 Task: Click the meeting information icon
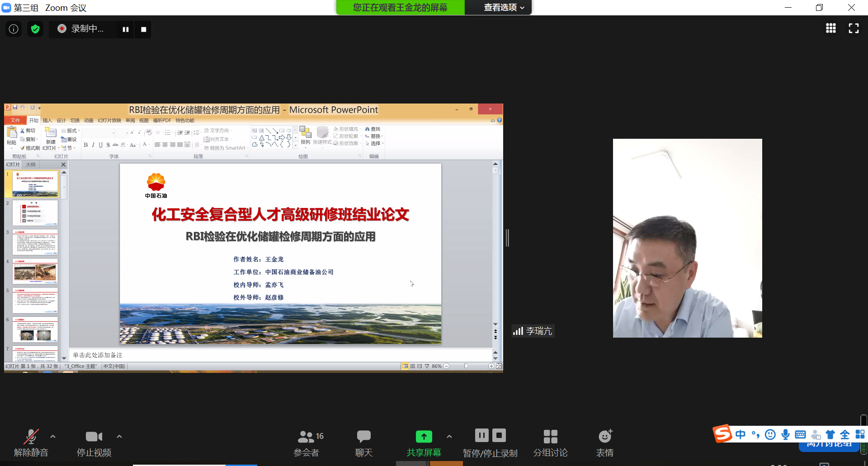click(x=14, y=29)
